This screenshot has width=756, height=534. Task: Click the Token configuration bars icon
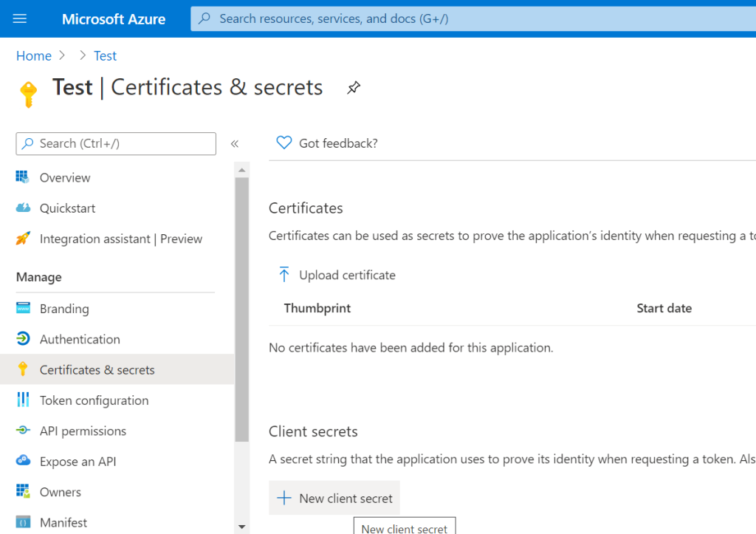[23, 400]
